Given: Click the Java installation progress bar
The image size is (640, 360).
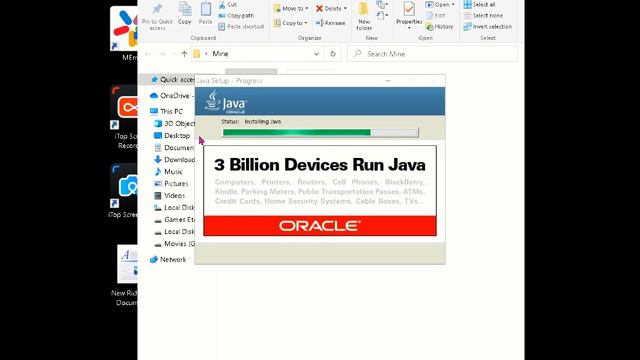Looking at the screenshot, I should click(x=320, y=132).
